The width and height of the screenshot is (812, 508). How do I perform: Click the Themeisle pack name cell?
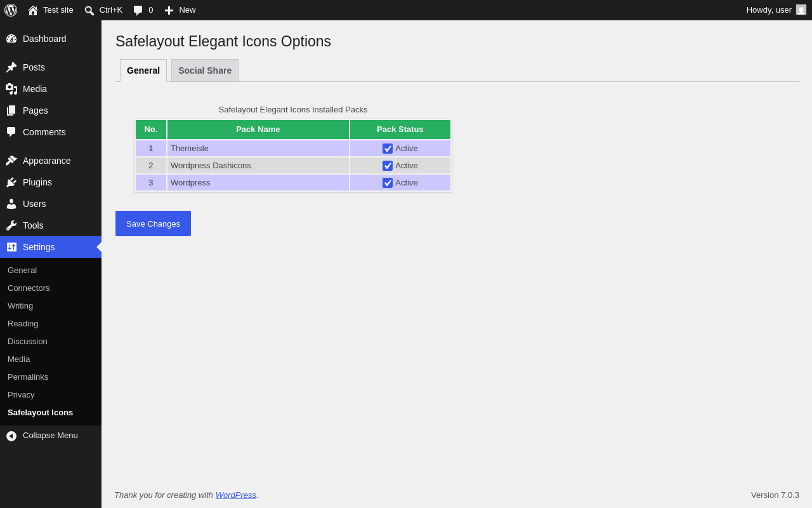(x=258, y=149)
